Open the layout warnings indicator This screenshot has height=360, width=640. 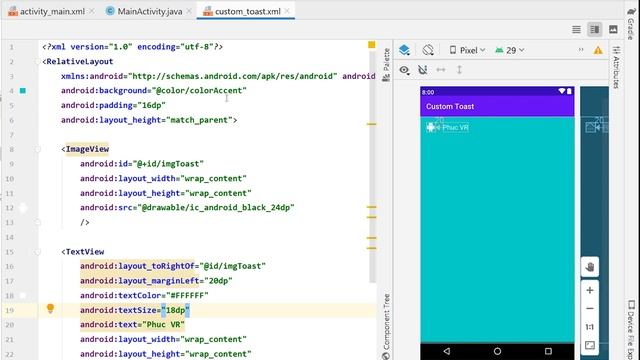click(598, 50)
